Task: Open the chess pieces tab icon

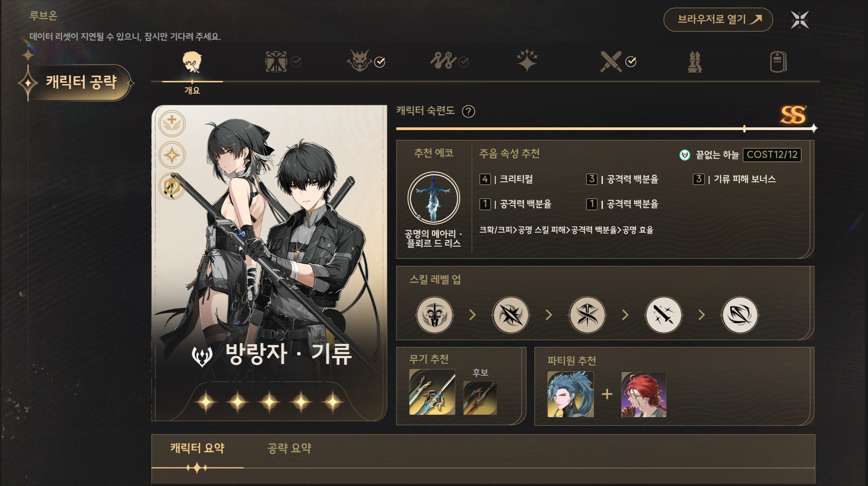Action: [695, 62]
